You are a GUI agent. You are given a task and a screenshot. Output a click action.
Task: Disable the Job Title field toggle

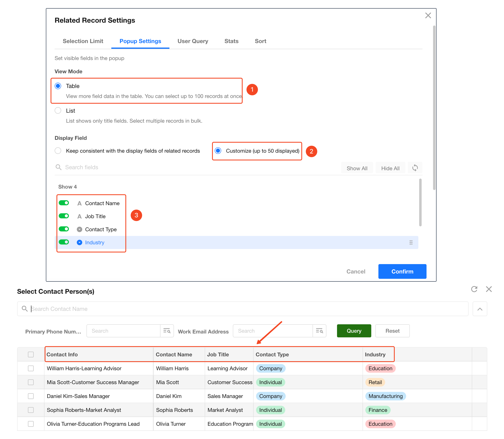[64, 216]
